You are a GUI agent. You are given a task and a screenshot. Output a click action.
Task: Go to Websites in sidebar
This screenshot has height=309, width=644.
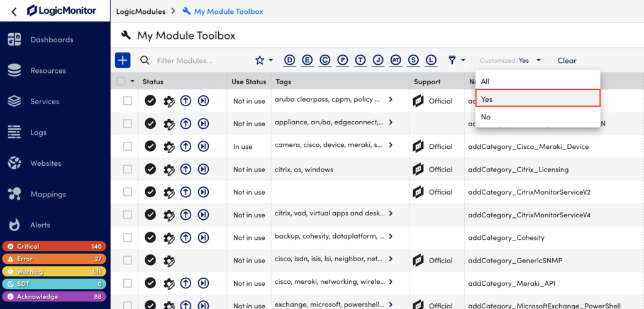45,163
